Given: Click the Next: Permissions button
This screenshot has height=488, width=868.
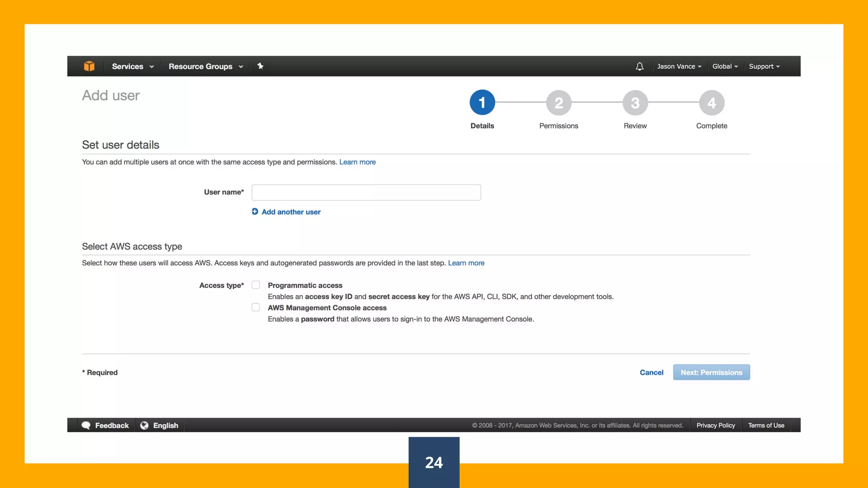Looking at the screenshot, I should [x=711, y=372].
